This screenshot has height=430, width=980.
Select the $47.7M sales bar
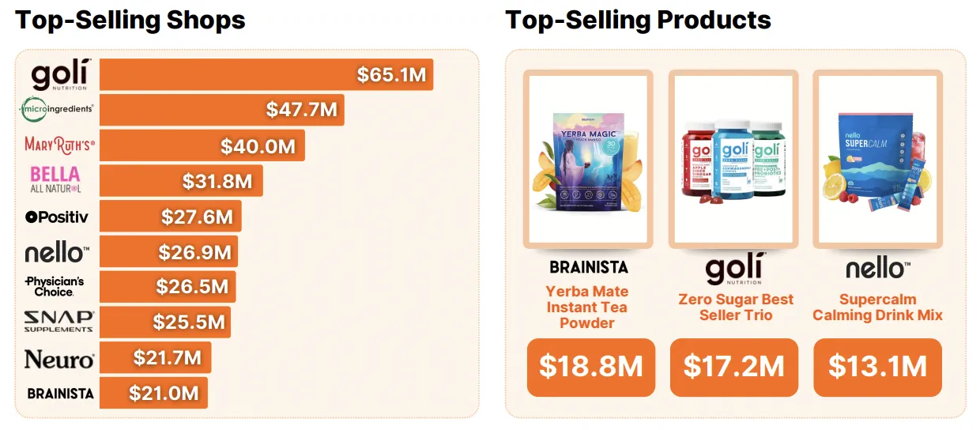(x=223, y=110)
